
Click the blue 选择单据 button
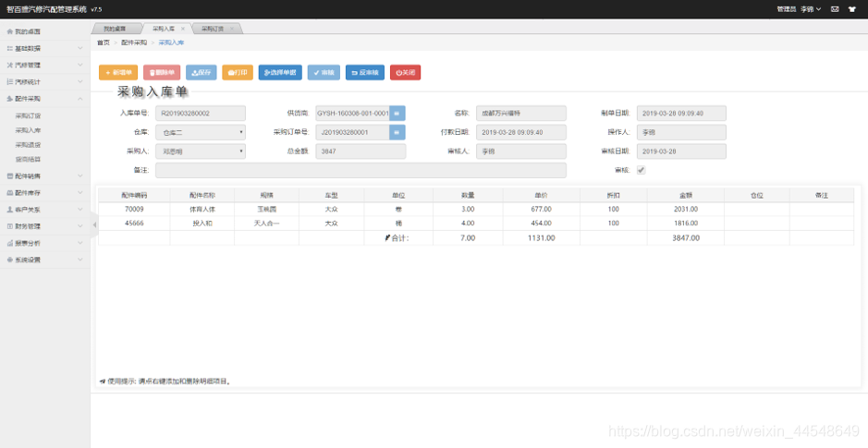pyautogui.click(x=280, y=72)
